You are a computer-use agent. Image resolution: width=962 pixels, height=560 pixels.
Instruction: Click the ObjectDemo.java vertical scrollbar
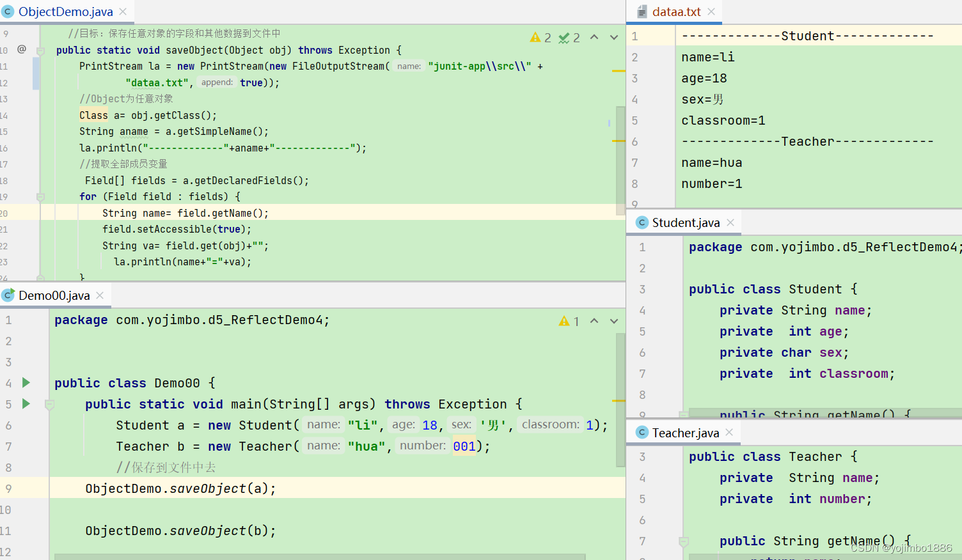(620, 160)
